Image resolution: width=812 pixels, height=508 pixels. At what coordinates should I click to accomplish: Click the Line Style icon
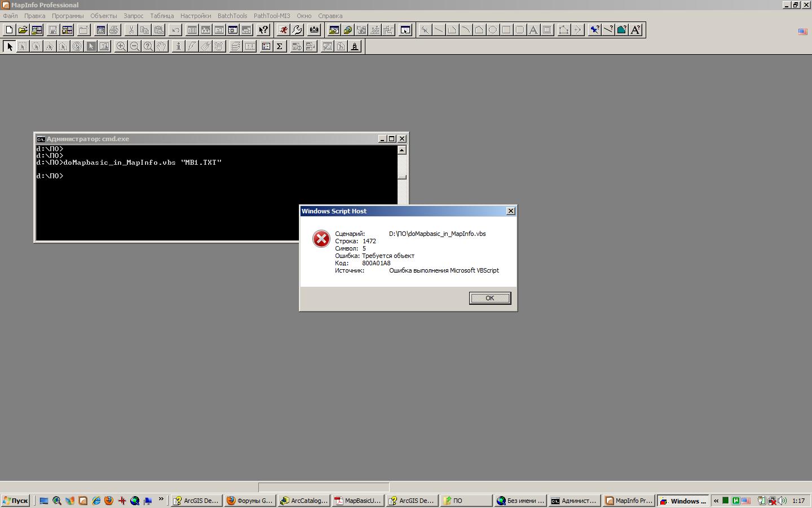(608, 30)
